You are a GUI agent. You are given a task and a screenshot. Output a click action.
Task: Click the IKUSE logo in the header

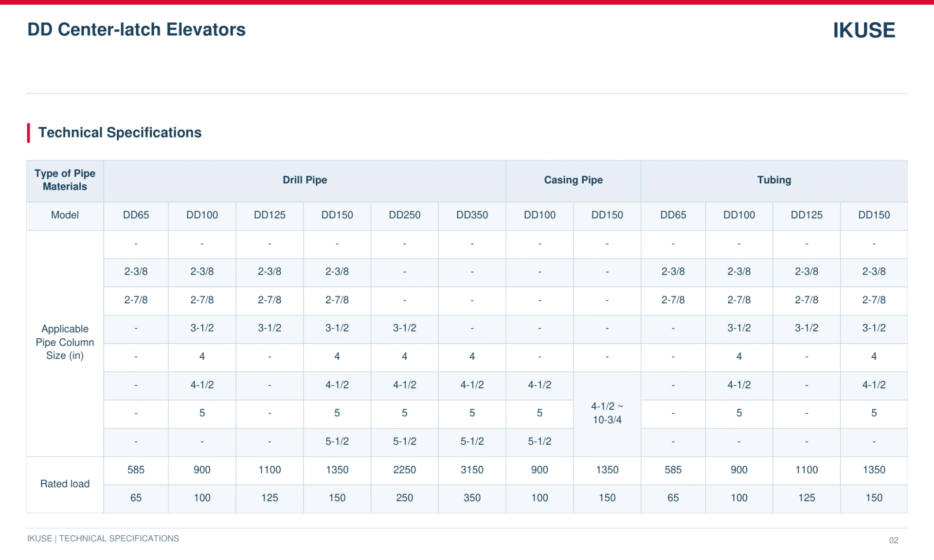tap(864, 30)
